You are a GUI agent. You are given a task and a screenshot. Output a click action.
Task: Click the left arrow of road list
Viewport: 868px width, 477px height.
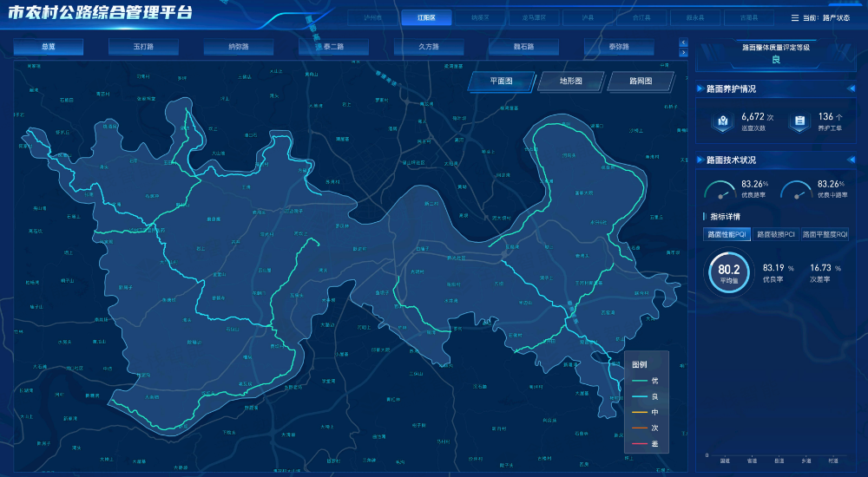[683, 42]
